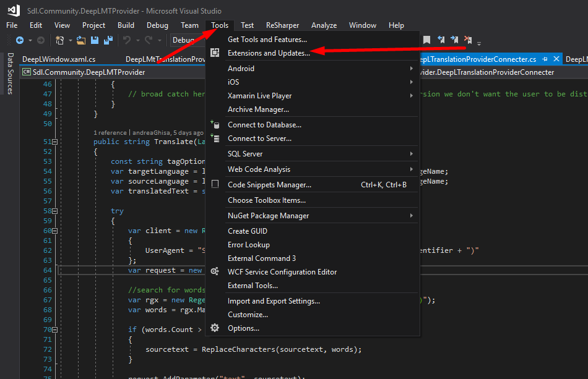Open the Data Sources side panel
Screen dimensions: 588x379
pos(10,74)
